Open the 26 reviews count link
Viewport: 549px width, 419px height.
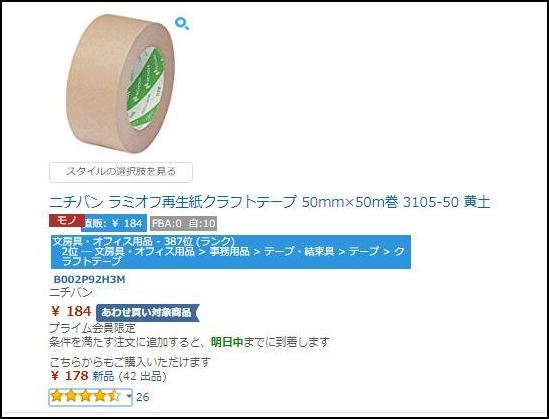143,397
